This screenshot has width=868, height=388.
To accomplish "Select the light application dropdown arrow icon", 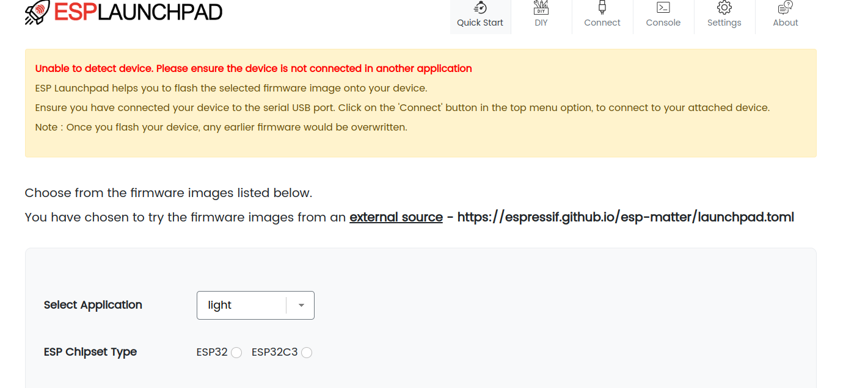I will [301, 305].
